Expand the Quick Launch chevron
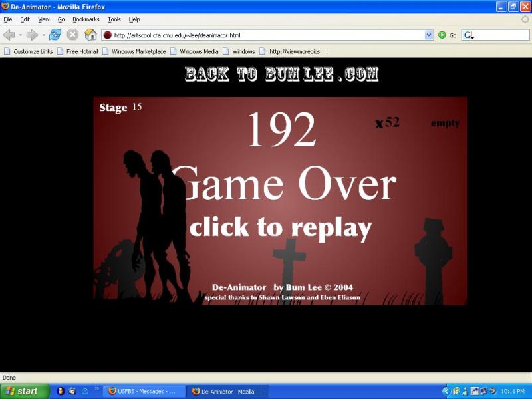 [x=96, y=388]
